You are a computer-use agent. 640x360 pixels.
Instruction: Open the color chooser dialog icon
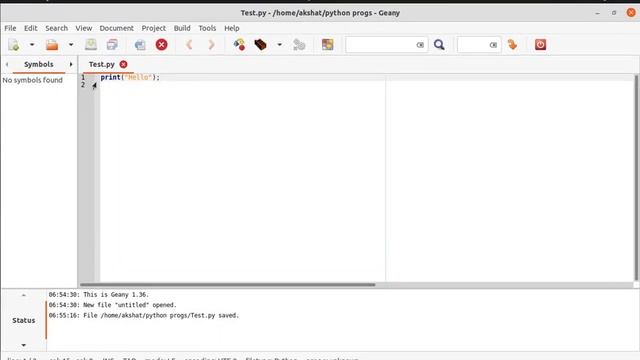click(327, 44)
